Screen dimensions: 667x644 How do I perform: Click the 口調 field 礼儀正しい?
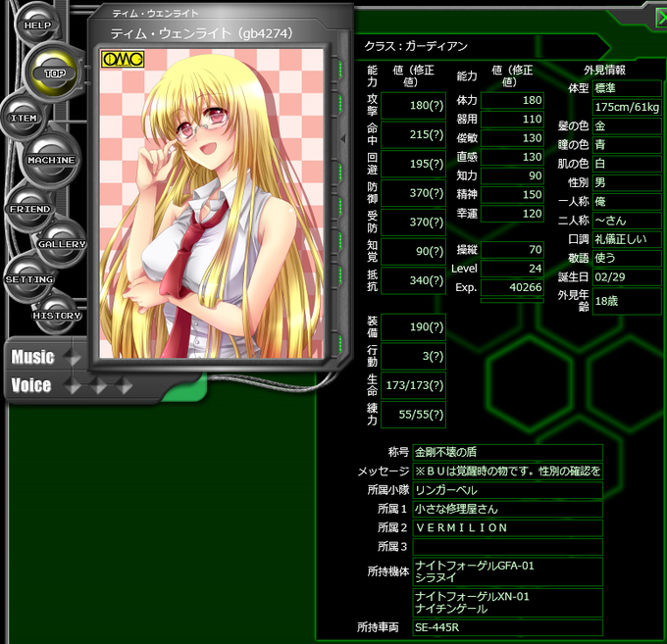627,239
